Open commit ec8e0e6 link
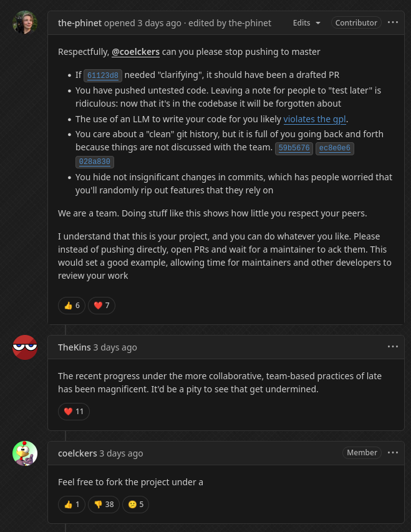The height and width of the screenshot is (532, 411). (335, 148)
